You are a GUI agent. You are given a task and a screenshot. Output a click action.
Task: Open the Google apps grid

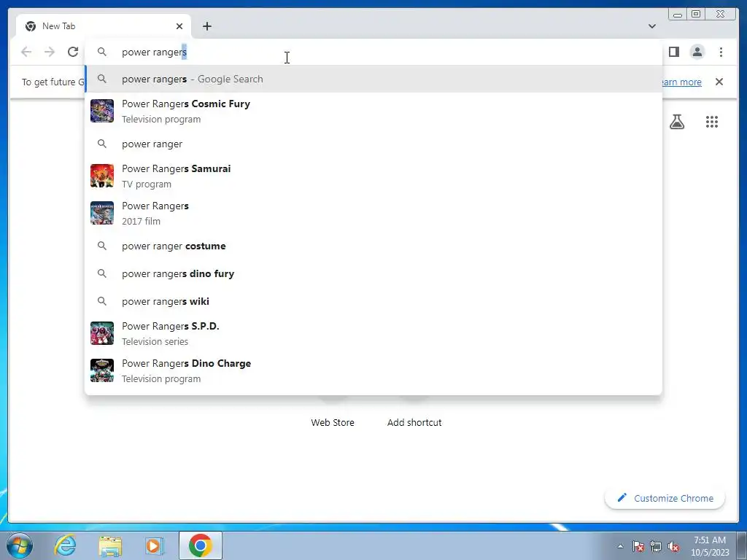click(x=712, y=122)
